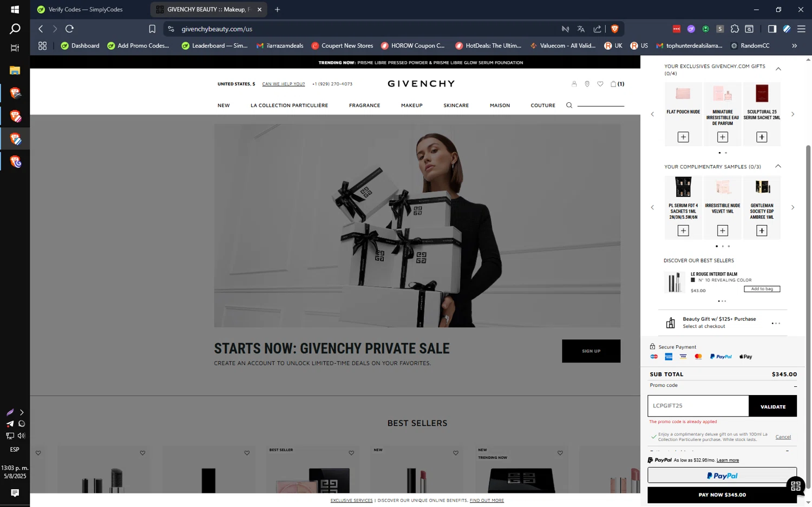Open the share page icon
812x507 pixels.
[597, 29]
